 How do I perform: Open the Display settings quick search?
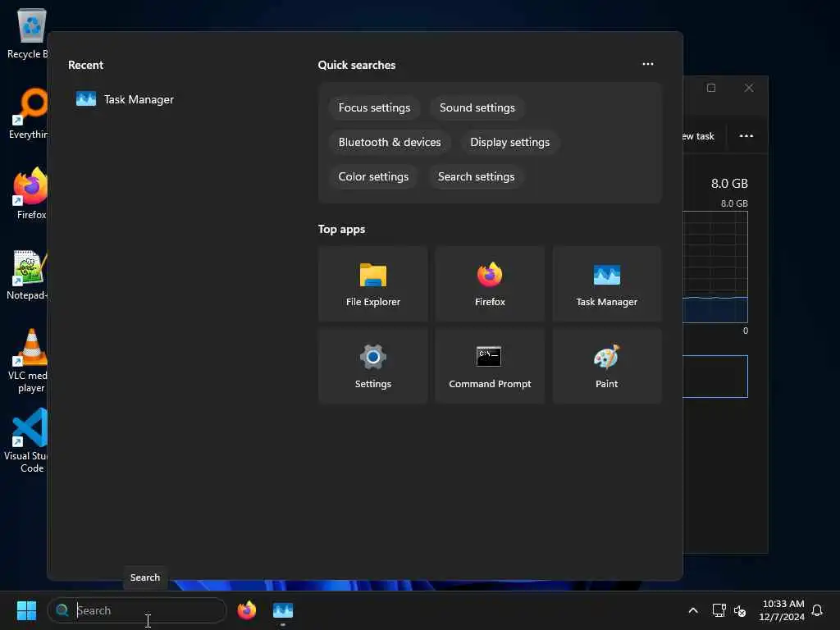click(x=509, y=142)
